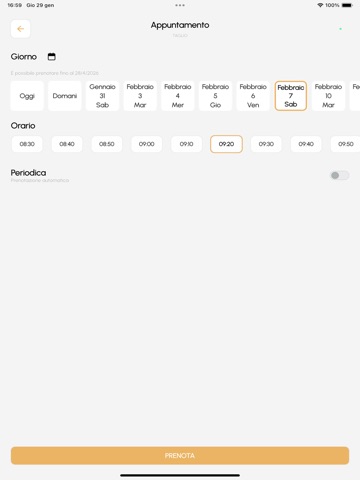Click the Orario section heading

[x=23, y=126]
